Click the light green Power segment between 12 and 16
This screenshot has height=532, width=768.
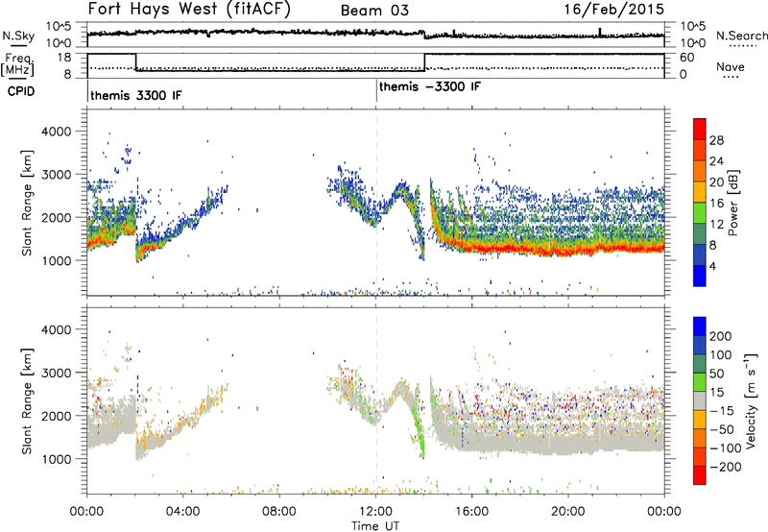[700, 212]
